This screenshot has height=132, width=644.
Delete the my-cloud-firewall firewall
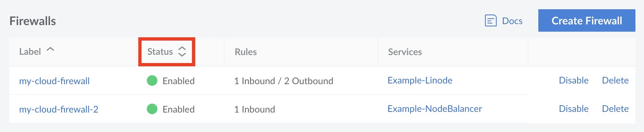(x=615, y=80)
